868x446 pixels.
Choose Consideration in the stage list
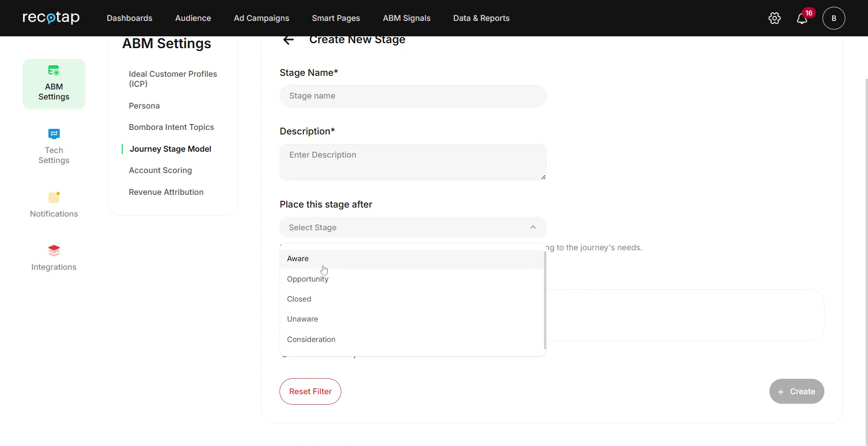(x=311, y=339)
